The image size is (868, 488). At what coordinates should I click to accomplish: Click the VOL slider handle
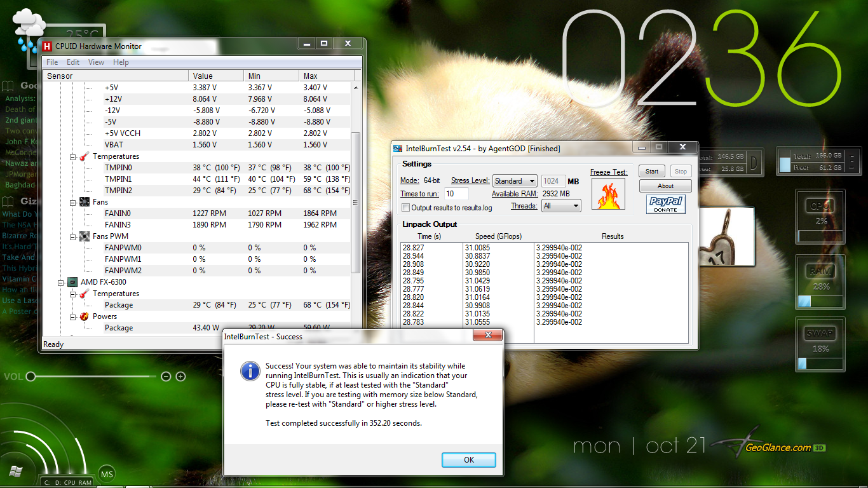pos(30,377)
